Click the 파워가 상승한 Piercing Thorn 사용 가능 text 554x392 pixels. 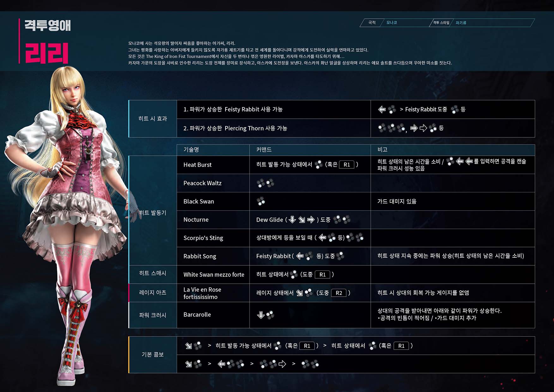click(x=238, y=128)
